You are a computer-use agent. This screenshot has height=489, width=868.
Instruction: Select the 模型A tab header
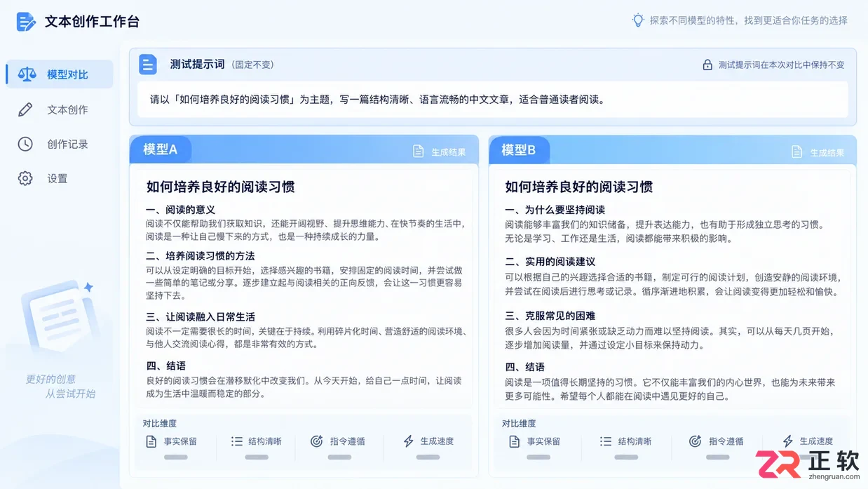[161, 149]
